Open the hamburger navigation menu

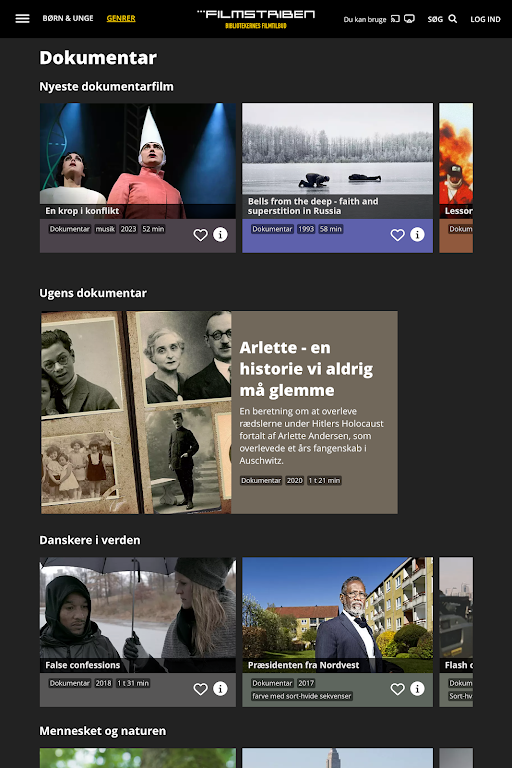click(22, 19)
